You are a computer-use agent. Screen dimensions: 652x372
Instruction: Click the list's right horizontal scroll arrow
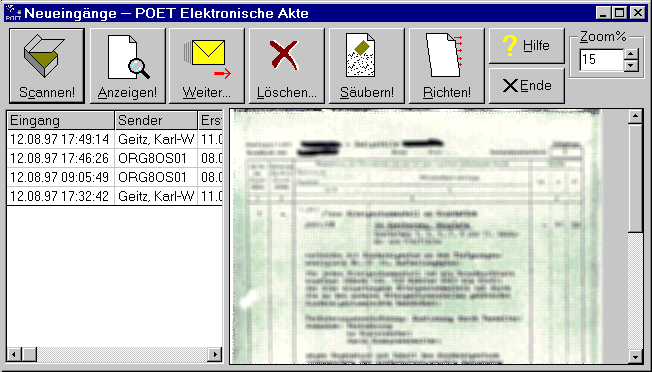tap(215, 355)
